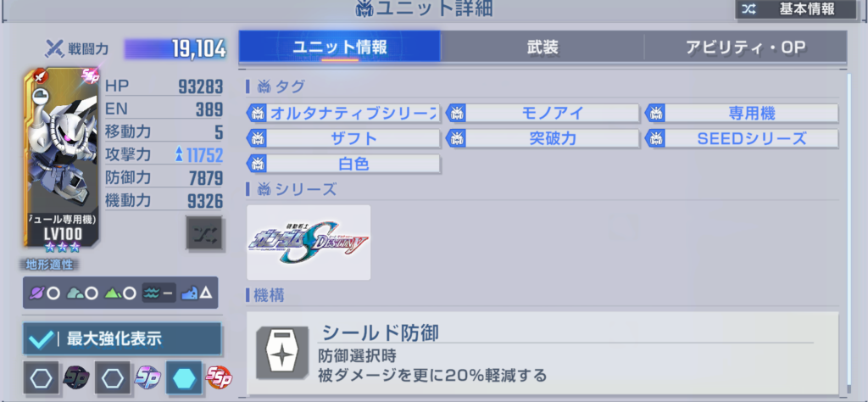Select the ユニット情報 tab
The width and height of the screenshot is (868, 402).
tap(340, 47)
